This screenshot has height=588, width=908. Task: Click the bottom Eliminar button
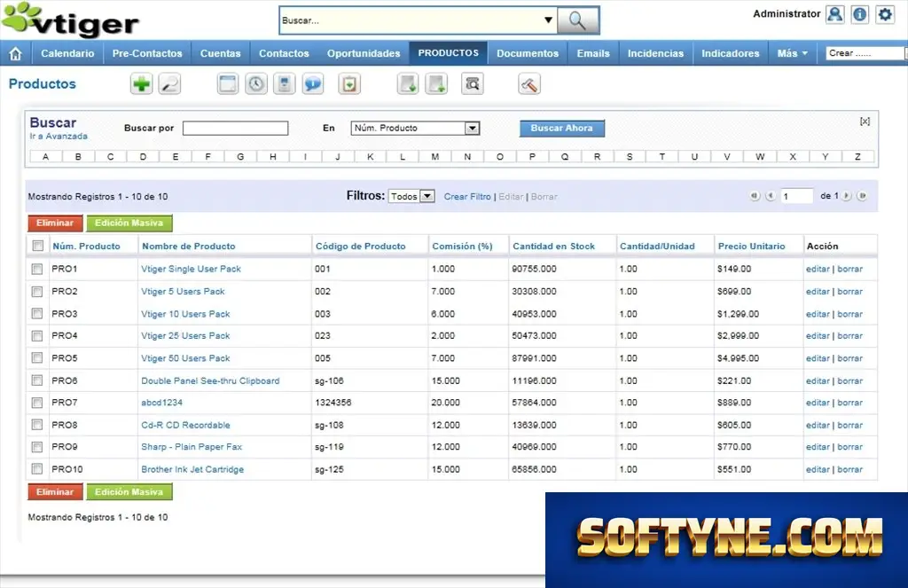coord(55,492)
